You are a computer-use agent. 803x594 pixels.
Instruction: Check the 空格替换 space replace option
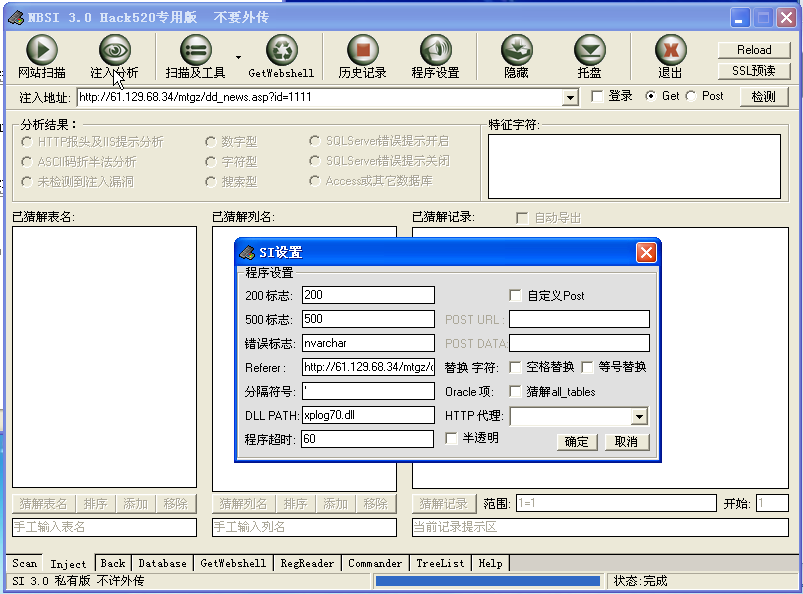(x=517, y=367)
